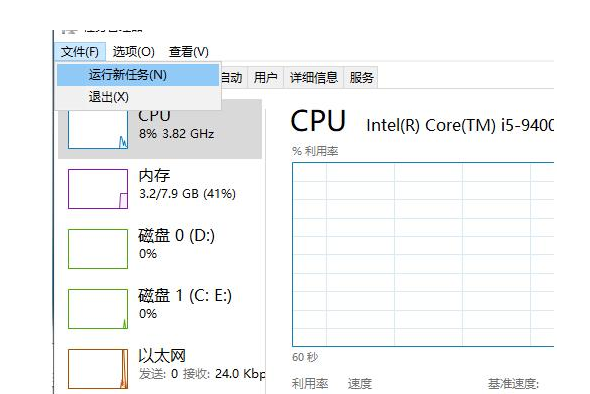590x394 pixels.
Task: Switch to the 详细信息 tab
Action: click(314, 78)
